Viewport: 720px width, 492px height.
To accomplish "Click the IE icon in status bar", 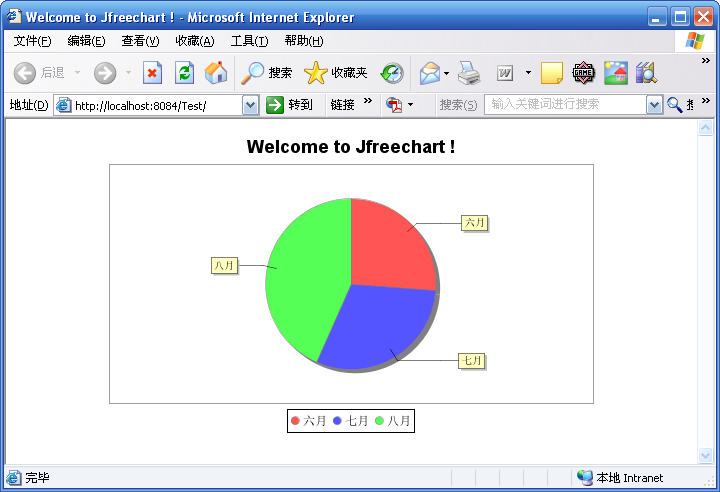I will [x=13, y=478].
